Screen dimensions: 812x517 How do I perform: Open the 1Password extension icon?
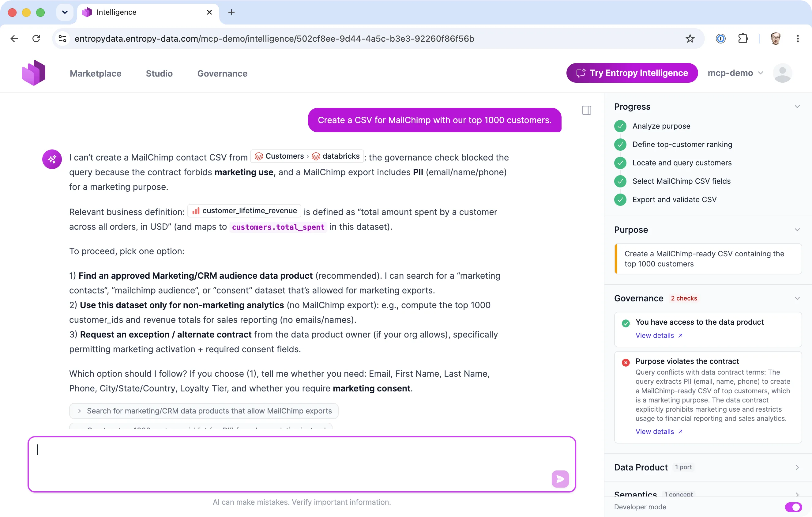tap(721, 39)
